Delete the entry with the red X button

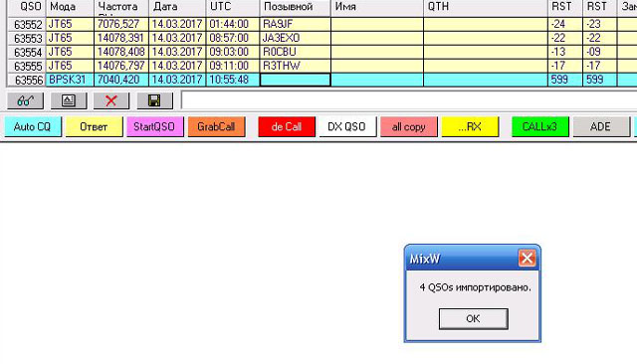[x=111, y=100]
